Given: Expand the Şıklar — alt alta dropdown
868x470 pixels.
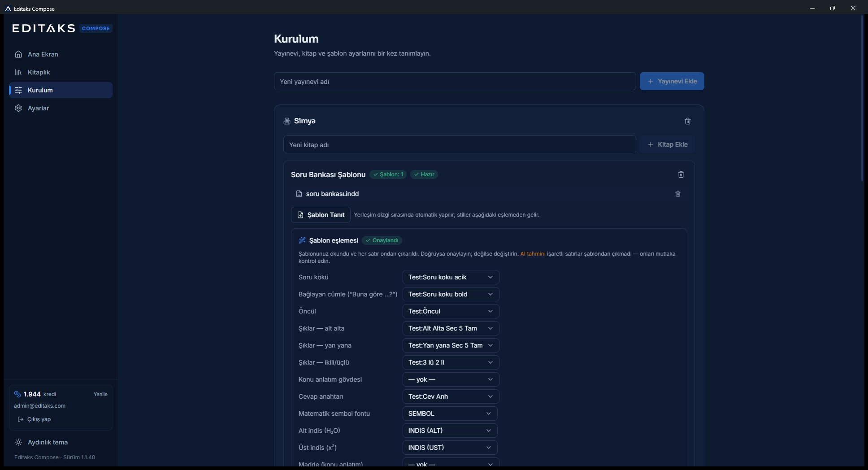Looking at the screenshot, I should [x=451, y=328].
